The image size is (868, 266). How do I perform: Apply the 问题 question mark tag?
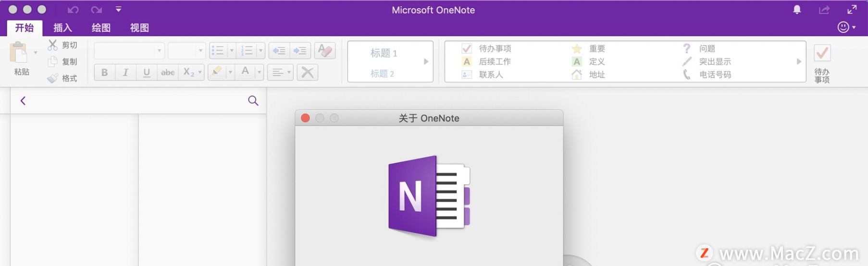click(x=699, y=48)
